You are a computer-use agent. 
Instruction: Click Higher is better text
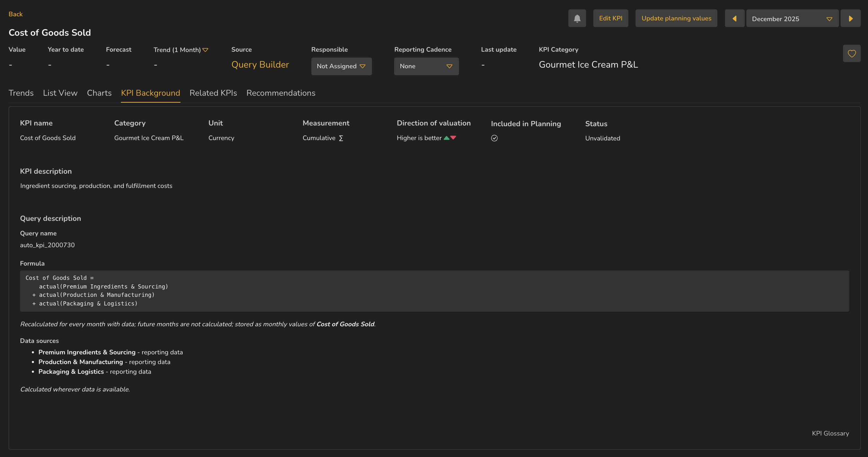(419, 138)
